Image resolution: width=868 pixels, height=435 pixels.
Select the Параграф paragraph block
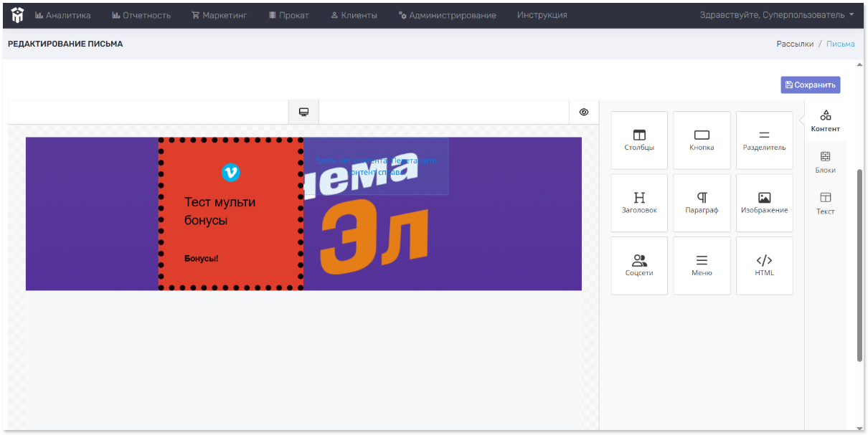(x=702, y=203)
